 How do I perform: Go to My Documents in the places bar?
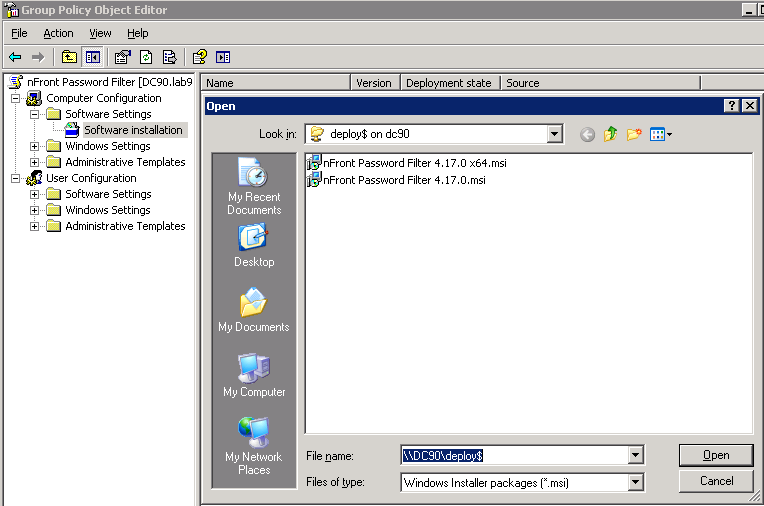[254, 310]
